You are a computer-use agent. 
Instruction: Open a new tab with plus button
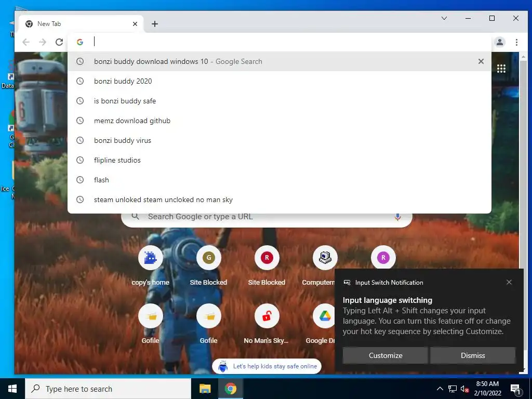155,24
